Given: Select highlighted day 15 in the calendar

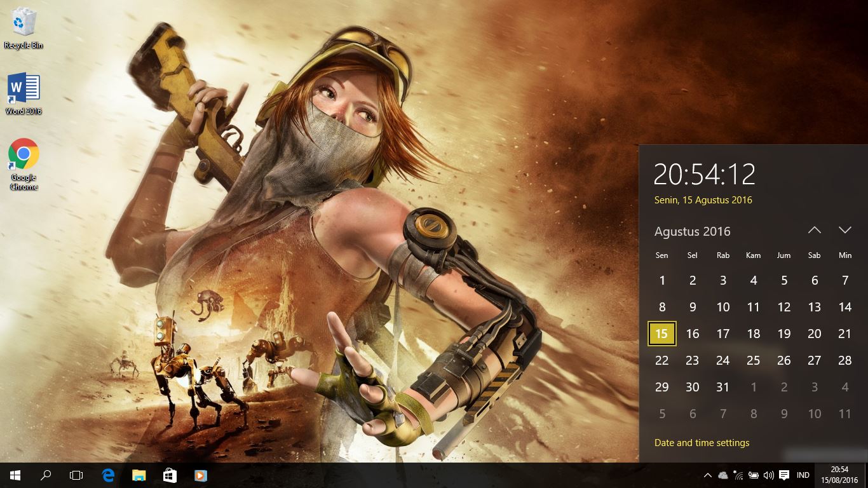Looking at the screenshot, I should pos(661,334).
